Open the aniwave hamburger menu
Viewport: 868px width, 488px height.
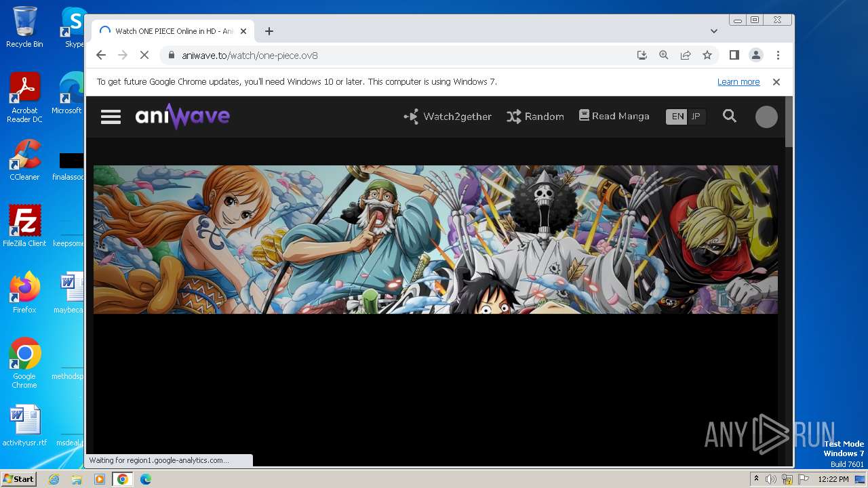coord(111,117)
